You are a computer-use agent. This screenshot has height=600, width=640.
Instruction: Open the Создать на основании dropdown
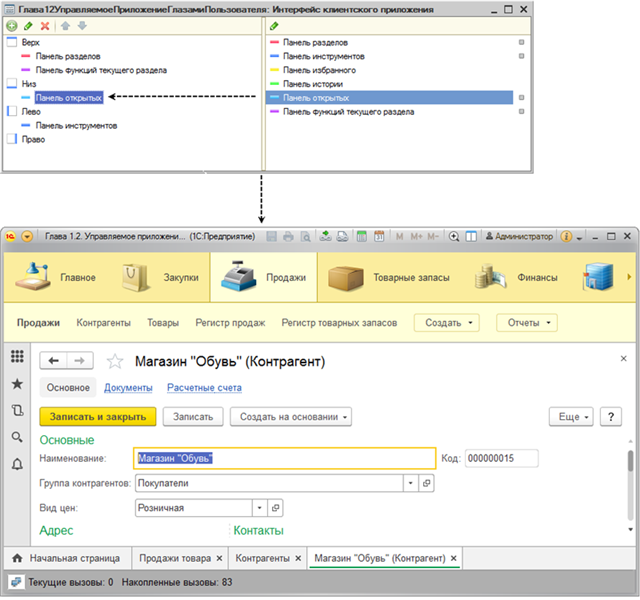[x=292, y=416]
